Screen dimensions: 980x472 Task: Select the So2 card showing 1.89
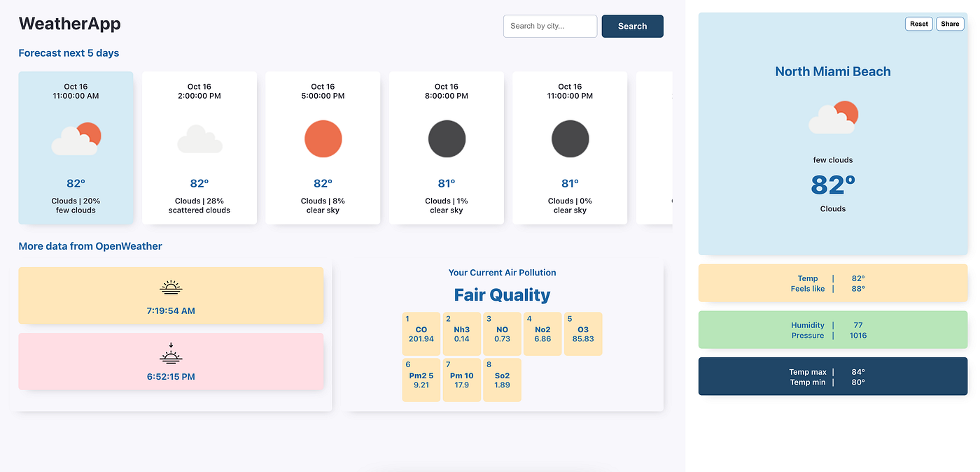click(x=502, y=380)
